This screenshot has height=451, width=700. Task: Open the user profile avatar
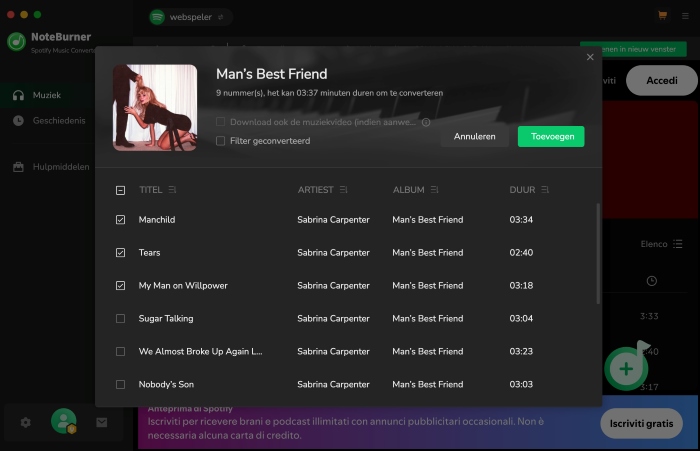point(64,421)
